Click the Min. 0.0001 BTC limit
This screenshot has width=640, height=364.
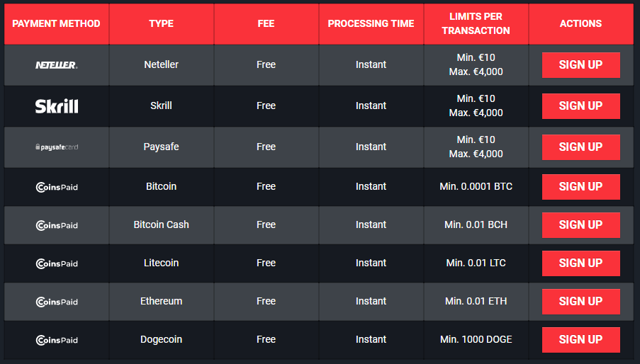point(476,187)
